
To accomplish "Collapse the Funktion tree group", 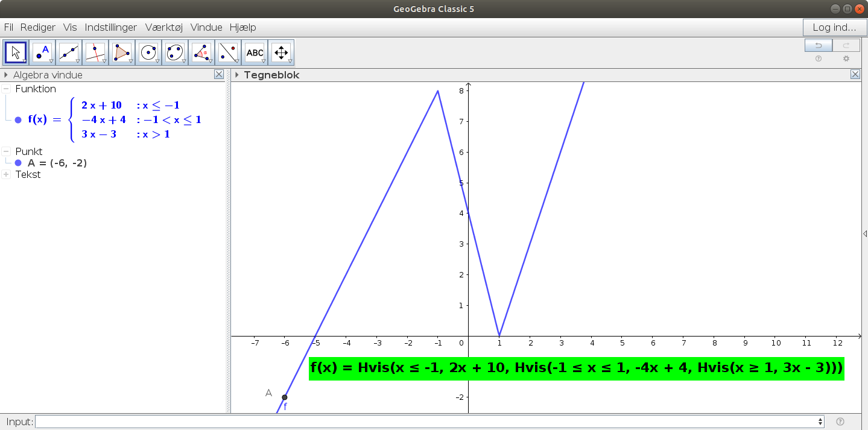I will point(6,89).
